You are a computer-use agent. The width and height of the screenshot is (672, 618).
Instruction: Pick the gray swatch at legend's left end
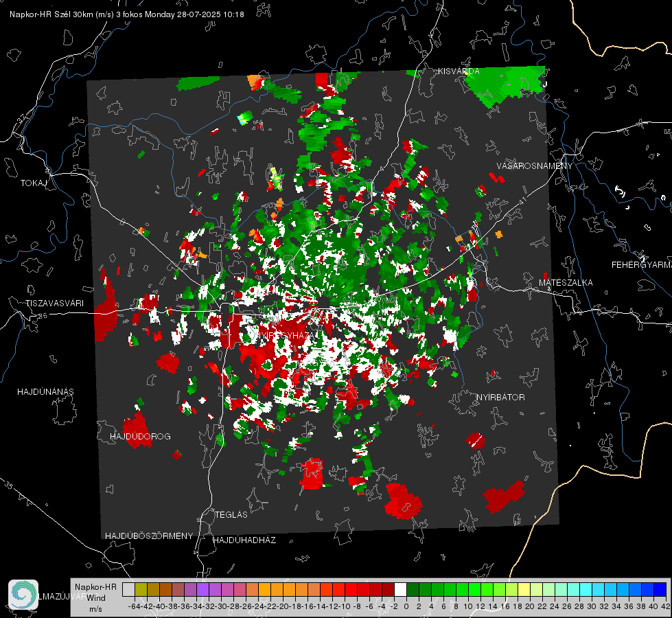coord(128,589)
